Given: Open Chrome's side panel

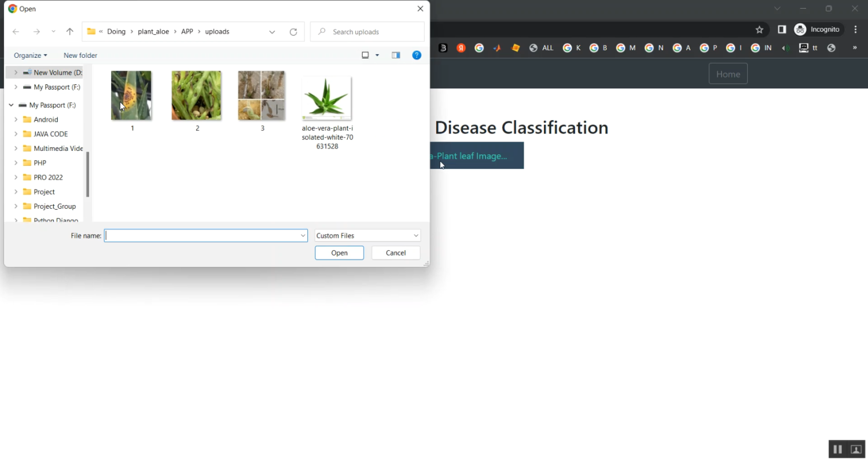Looking at the screenshot, I should (782, 29).
